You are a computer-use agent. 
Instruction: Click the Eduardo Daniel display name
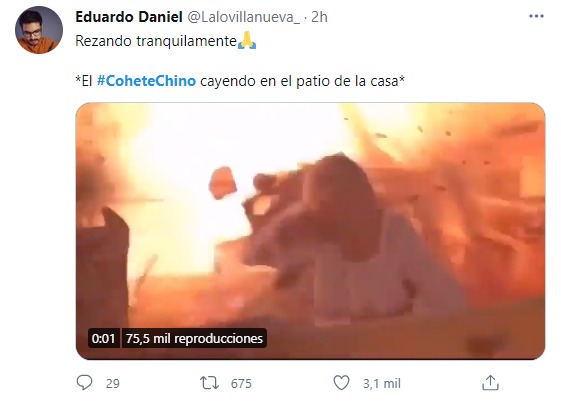(x=129, y=17)
